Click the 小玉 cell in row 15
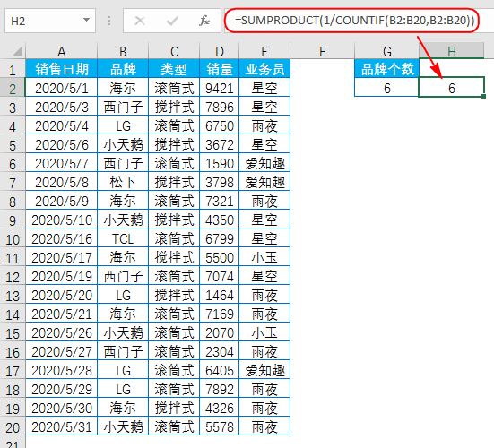This screenshot has height=448, width=494. pos(264,332)
